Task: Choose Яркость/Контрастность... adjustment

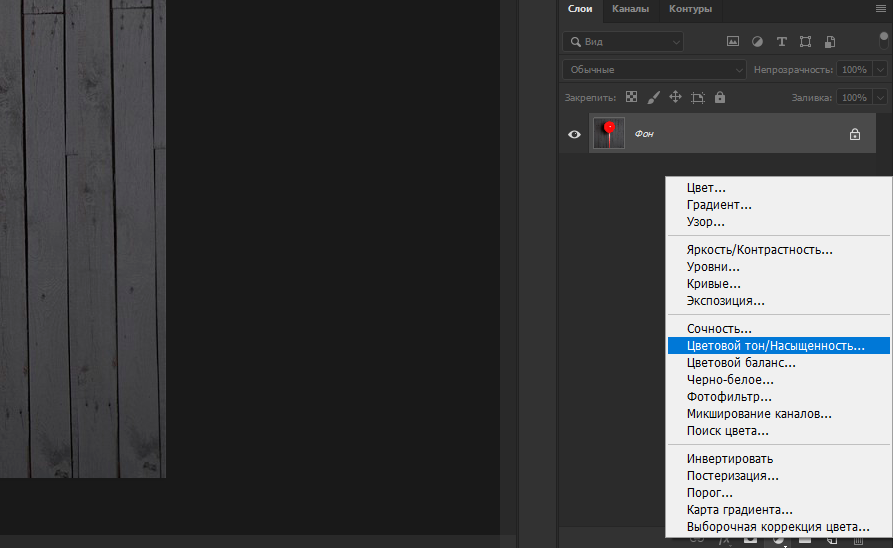Action: point(779,250)
